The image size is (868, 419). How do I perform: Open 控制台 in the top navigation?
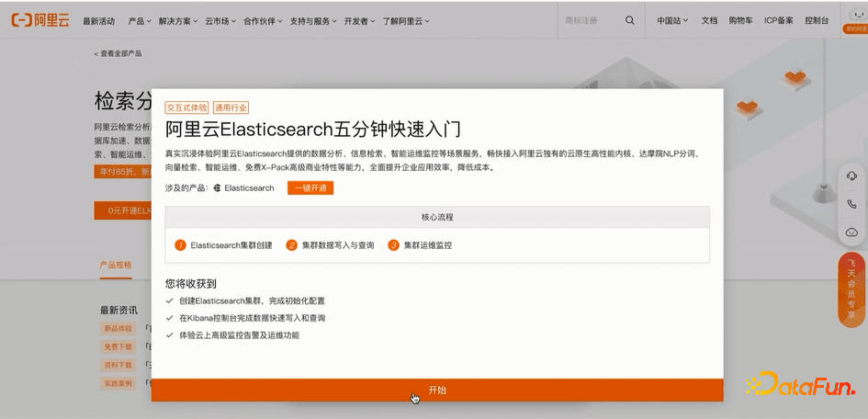(817, 20)
